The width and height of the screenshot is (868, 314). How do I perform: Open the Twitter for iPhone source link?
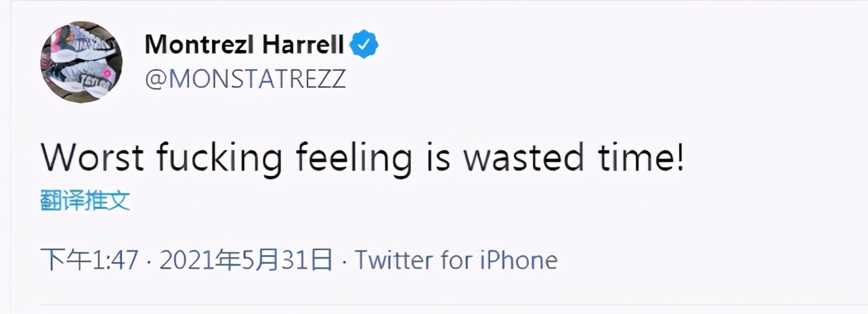(x=456, y=261)
